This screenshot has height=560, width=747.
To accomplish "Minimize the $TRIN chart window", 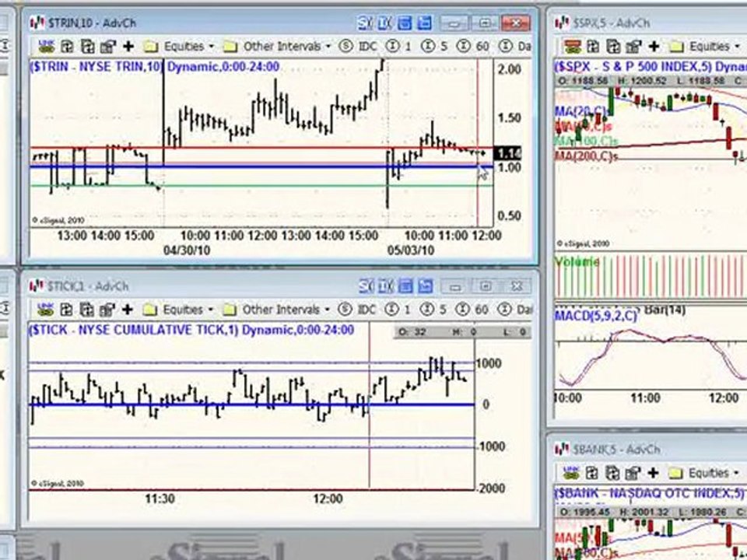I will [x=454, y=23].
